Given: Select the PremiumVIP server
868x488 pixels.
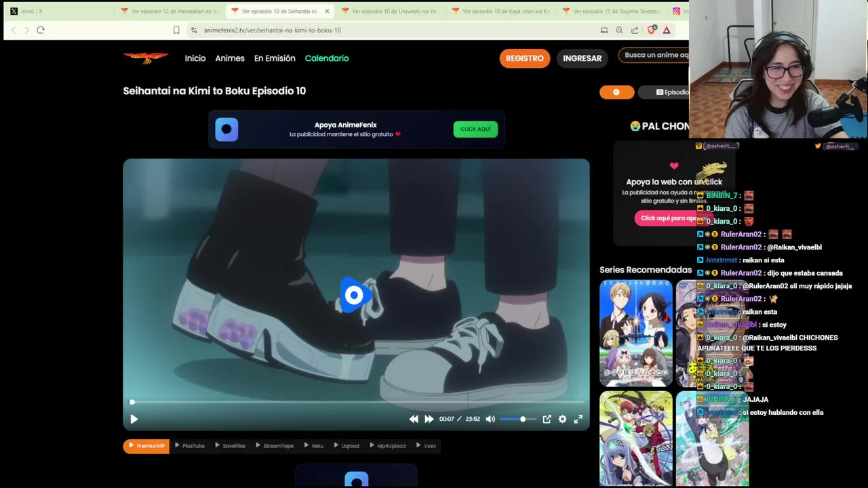Looking at the screenshot, I should click(146, 446).
